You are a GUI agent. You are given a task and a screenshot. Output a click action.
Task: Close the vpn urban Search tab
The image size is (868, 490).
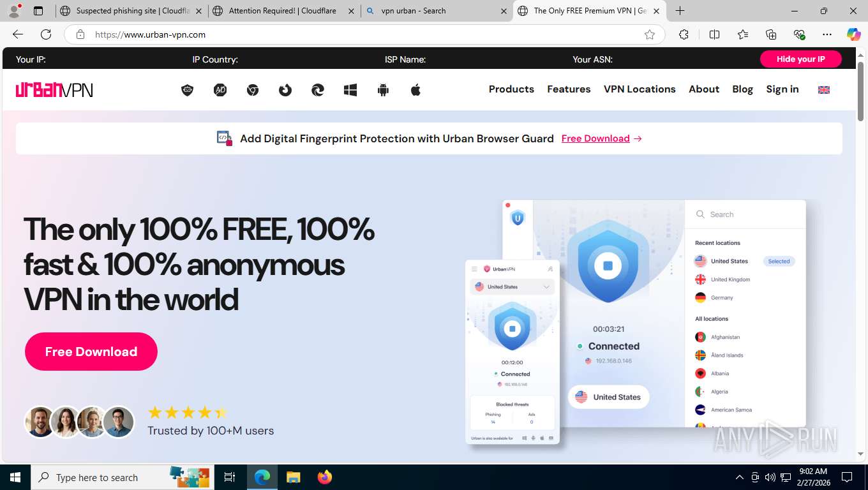[504, 11]
